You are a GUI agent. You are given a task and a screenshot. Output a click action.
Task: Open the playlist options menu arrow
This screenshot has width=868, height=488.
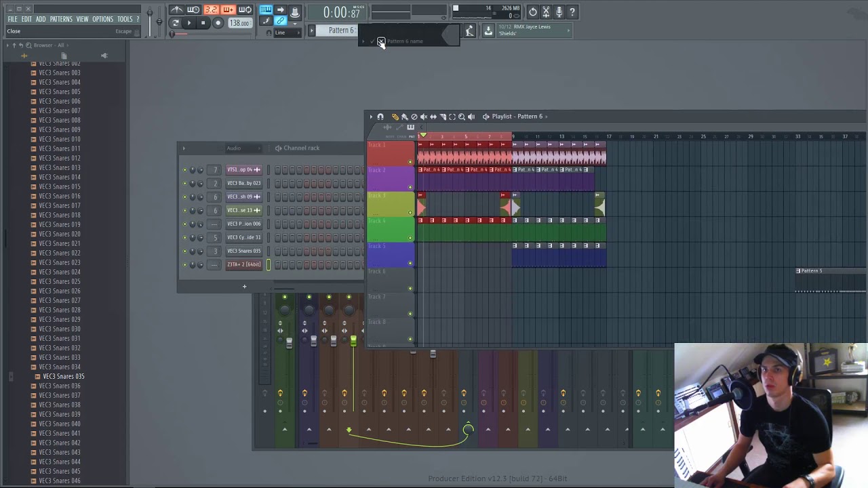coord(371,117)
